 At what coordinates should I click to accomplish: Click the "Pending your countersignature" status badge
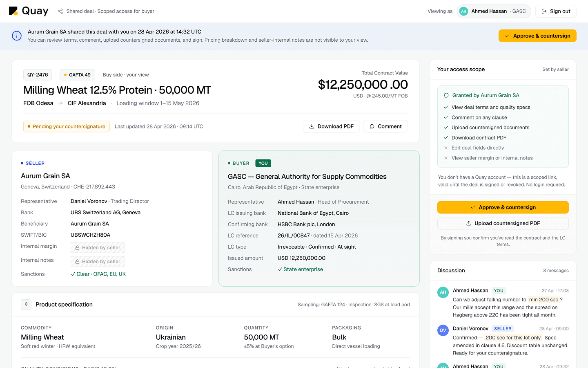click(x=67, y=126)
